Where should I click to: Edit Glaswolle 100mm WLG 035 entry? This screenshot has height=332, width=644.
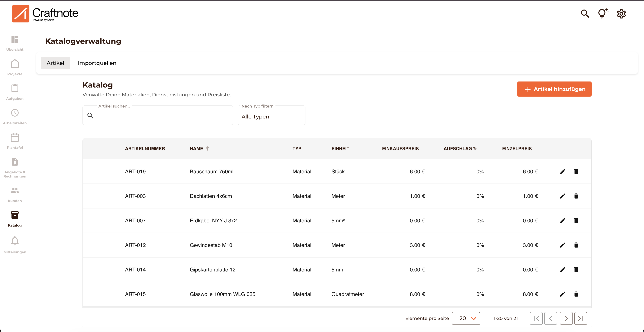(x=562, y=294)
